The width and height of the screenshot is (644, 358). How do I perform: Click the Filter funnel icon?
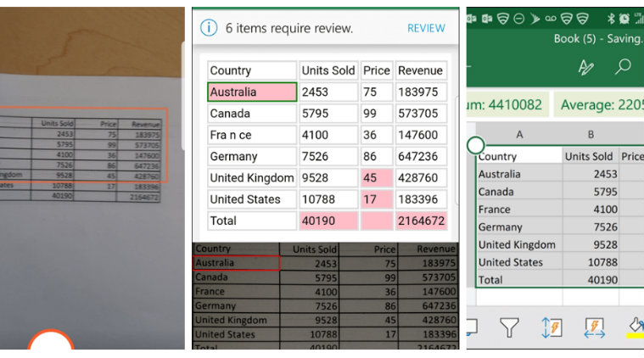(509, 327)
